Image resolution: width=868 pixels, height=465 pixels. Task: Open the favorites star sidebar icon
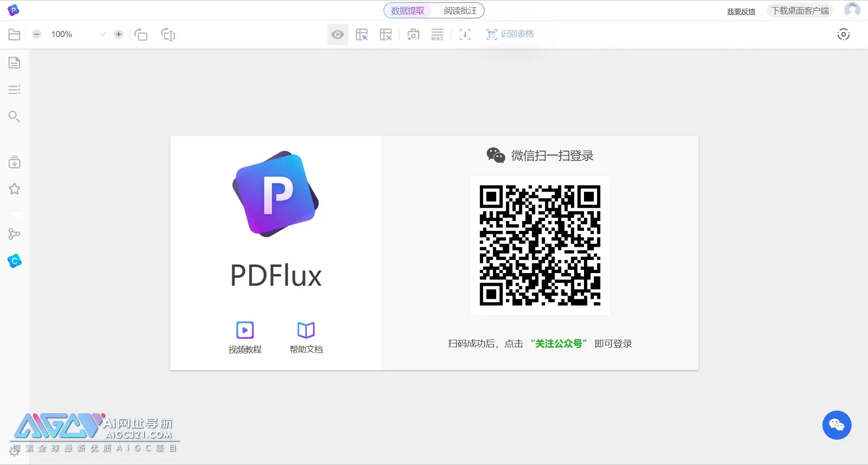[15, 189]
